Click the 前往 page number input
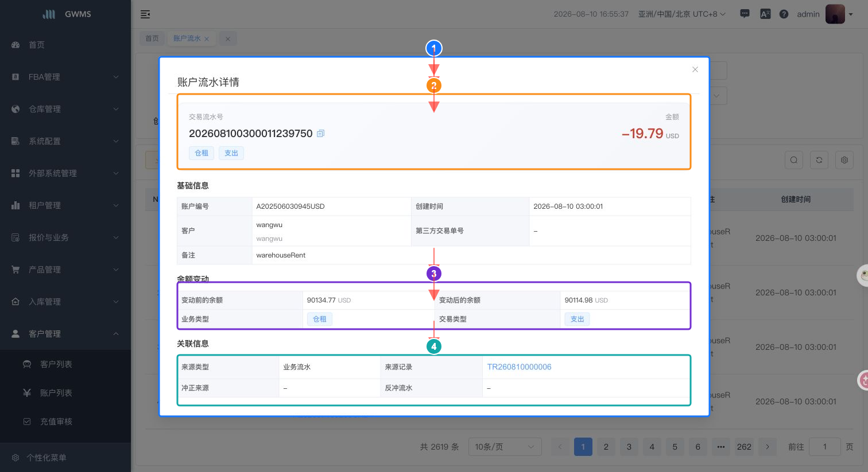The image size is (868, 472). coord(825,447)
